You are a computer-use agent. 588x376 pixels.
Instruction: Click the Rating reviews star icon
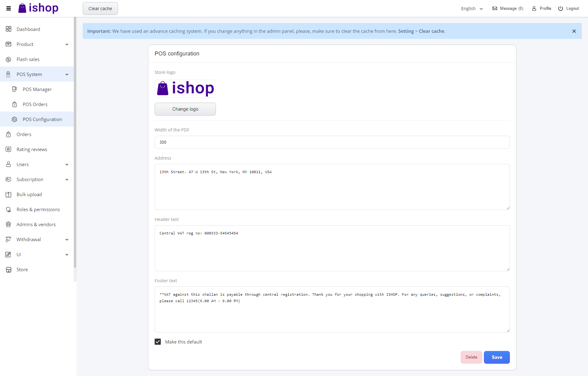click(x=9, y=150)
